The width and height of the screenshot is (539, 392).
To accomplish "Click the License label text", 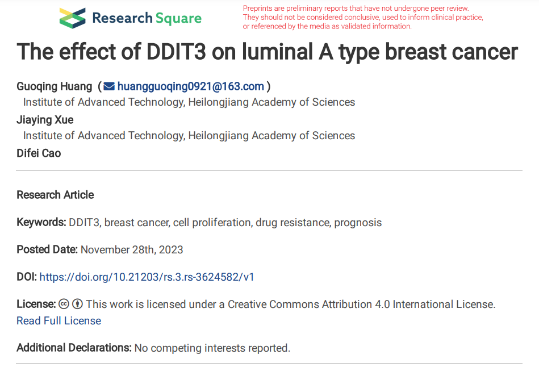I will point(36,304).
